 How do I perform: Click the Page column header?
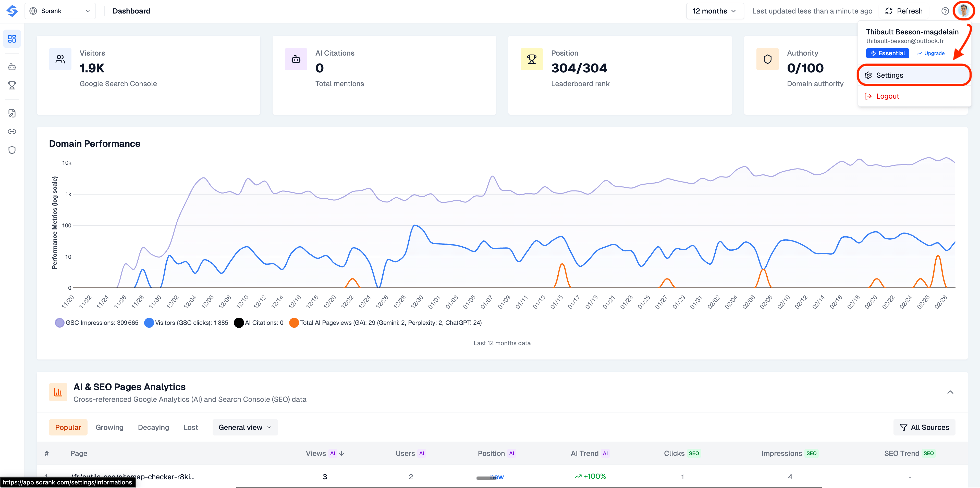[x=79, y=453]
